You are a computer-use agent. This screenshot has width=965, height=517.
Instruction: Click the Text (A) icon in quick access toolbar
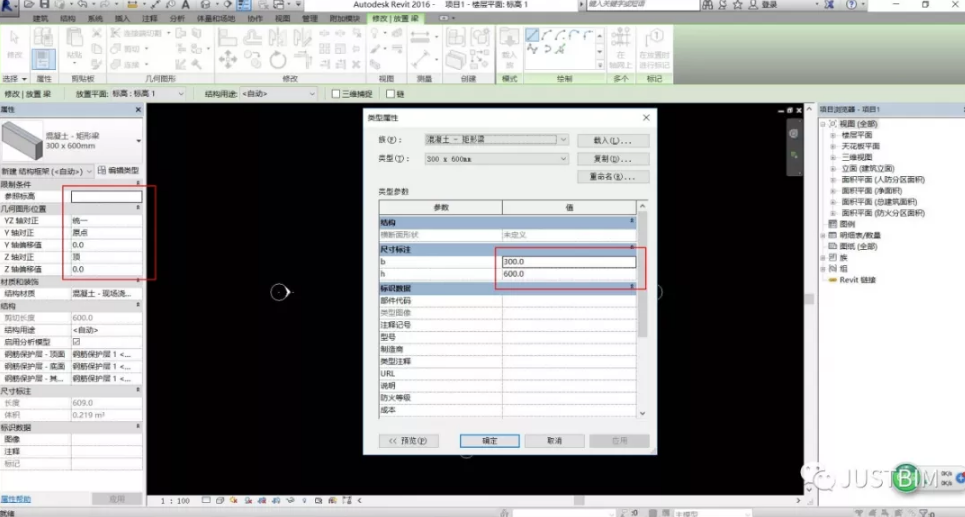[x=185, y=5]
